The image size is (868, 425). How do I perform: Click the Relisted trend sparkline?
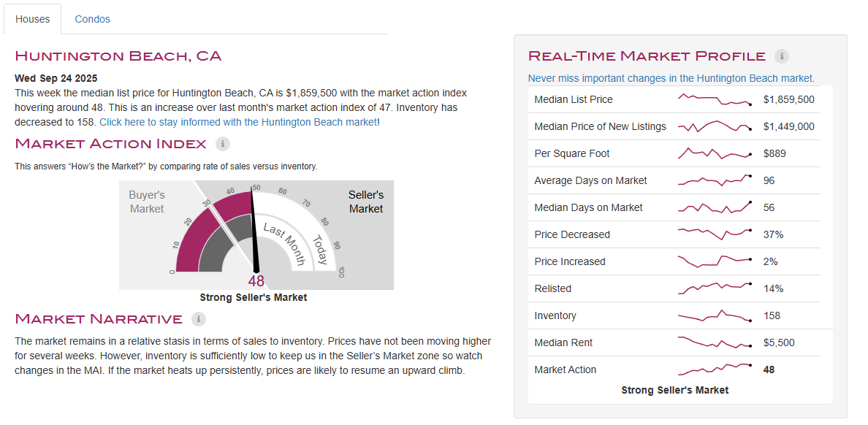tap(715, 289)
